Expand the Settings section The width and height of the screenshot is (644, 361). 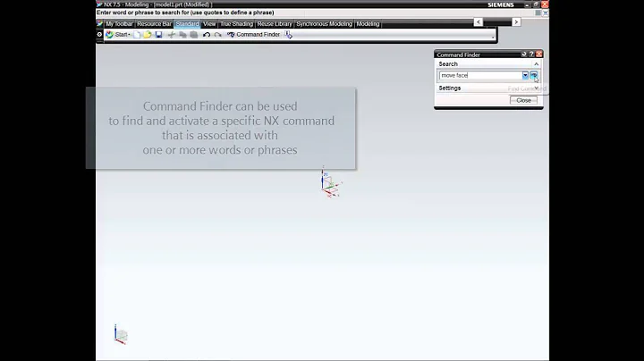536,88
